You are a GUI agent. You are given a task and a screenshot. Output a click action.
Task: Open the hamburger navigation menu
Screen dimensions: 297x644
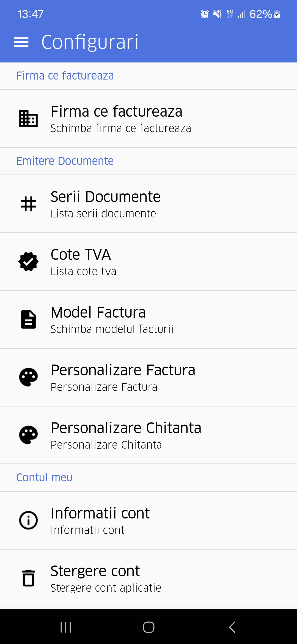coord(21,42)
